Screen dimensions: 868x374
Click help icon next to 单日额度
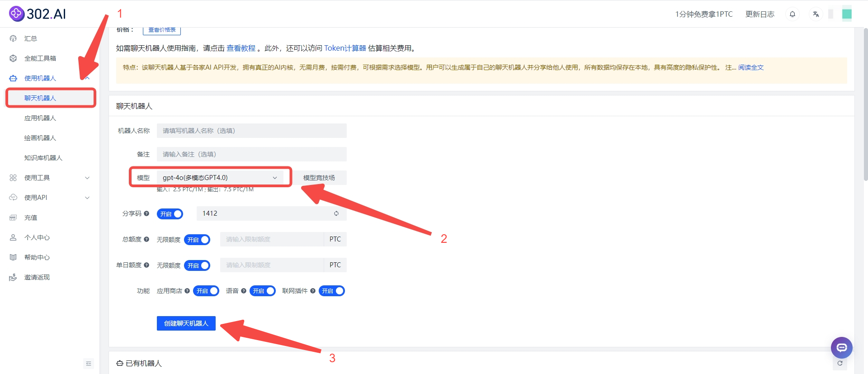(146, 265)
